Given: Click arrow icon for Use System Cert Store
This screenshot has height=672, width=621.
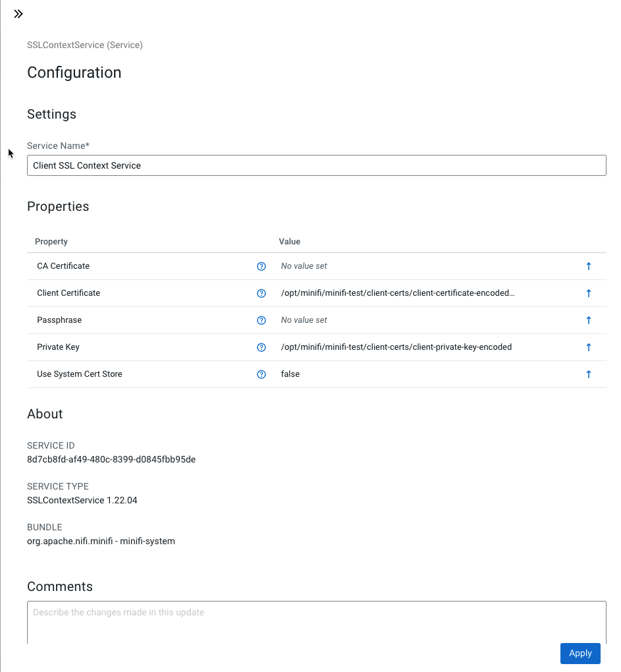Looking at the screenshot, I should coord(589,374).
